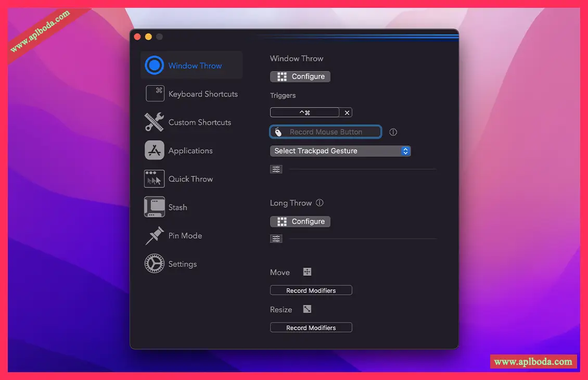Click the Record Mouse Button field
The width and height of the screenshot is (588, 380).
[326, 132]
